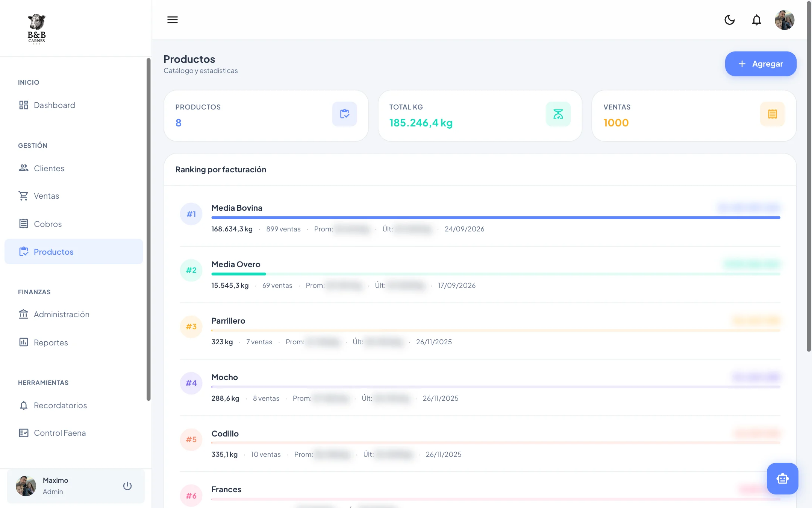This screenshot has height=508, width=812.
Task: Select Parrillero product name
Action: coord(228,321)
